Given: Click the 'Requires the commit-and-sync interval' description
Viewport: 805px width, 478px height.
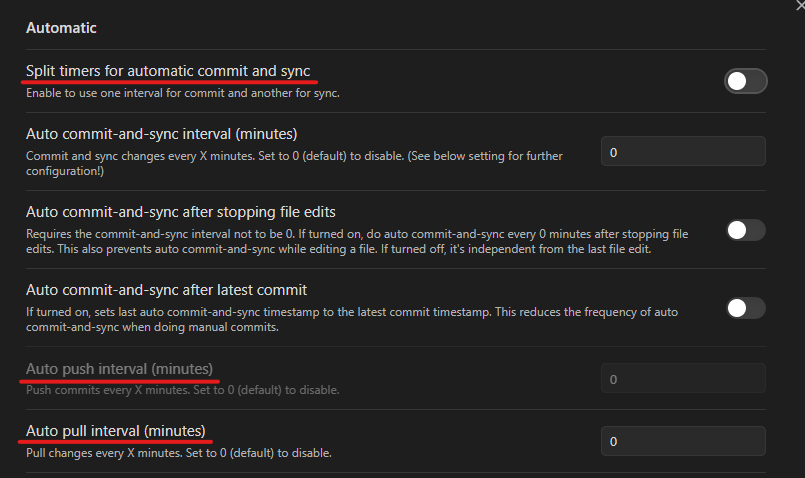Looking at the screenshot, I should (x=357, y=241).
